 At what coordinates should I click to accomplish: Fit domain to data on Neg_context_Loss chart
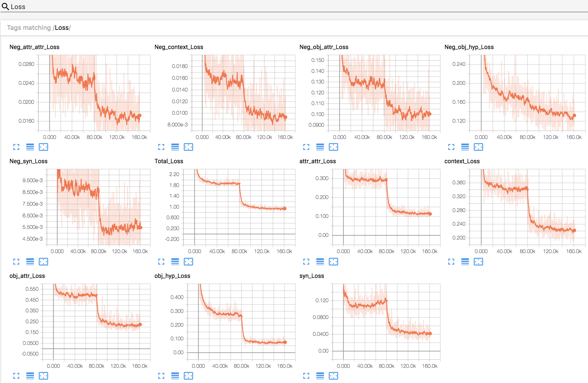(188, 147)
